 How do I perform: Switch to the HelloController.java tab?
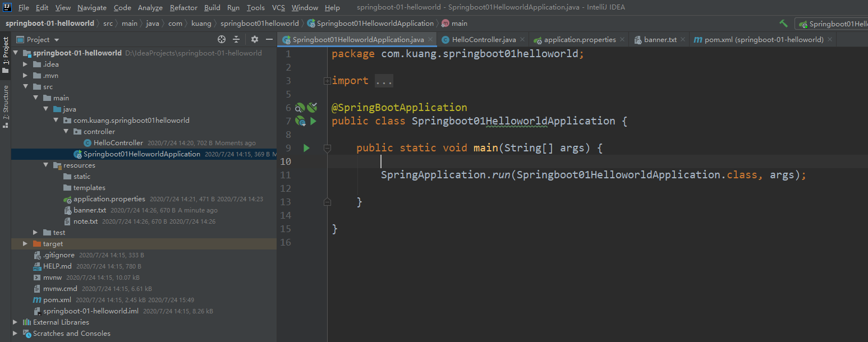pos(483,40)
